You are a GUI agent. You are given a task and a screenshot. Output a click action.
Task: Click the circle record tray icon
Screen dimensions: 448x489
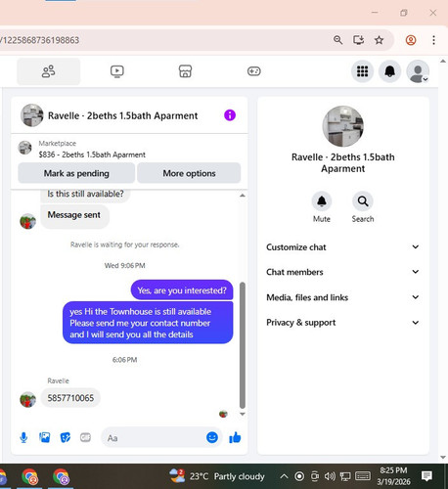[x=299, y=476]
